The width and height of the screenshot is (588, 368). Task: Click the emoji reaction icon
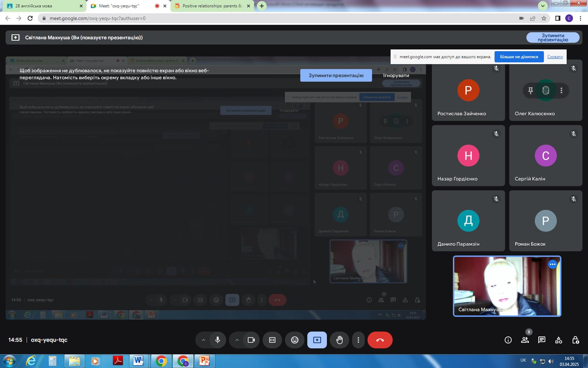(x=295, y=340)
